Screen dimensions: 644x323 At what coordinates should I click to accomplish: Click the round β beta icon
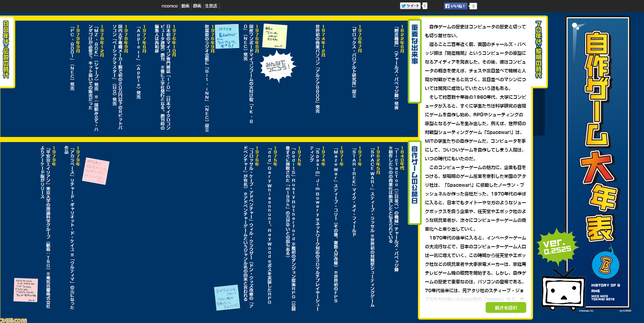tap(605, 265)
